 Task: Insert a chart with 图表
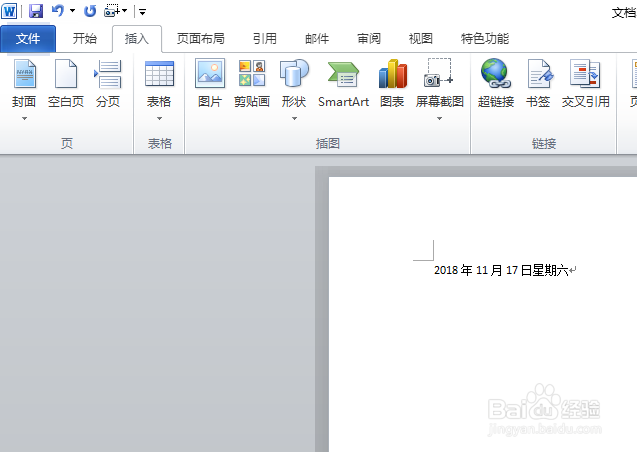coord(392,84)
